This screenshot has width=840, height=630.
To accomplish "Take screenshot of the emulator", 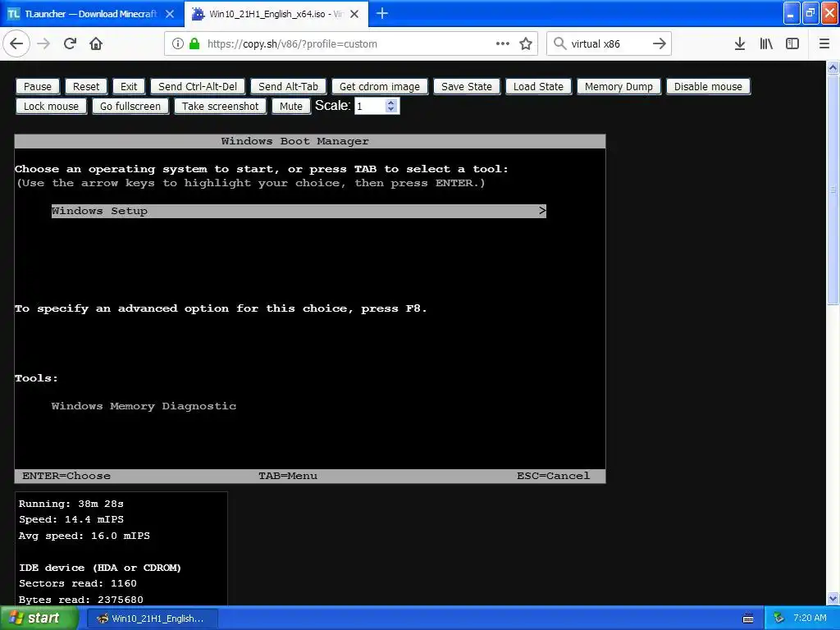I will point(220,106).
